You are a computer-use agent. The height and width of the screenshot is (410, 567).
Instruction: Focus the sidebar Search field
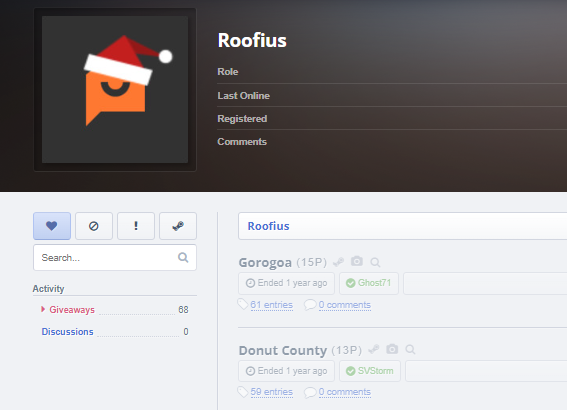pyautogui.click(x=115, y=257)
